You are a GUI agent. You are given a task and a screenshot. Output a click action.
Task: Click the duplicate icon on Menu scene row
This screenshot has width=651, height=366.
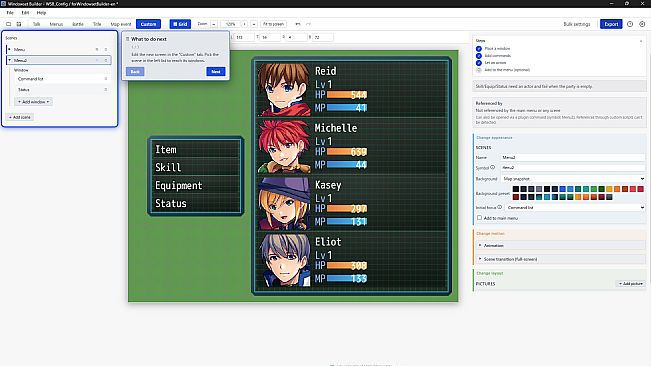[97, 49]
